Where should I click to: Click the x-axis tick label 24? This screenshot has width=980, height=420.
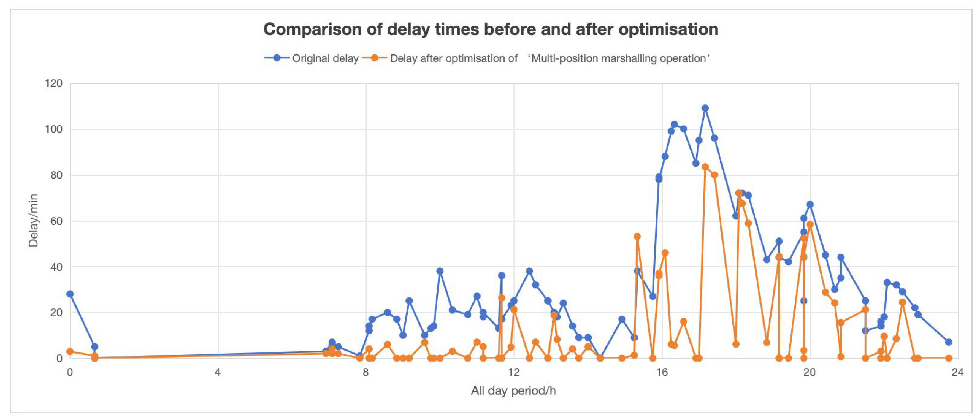coord(957,372)
